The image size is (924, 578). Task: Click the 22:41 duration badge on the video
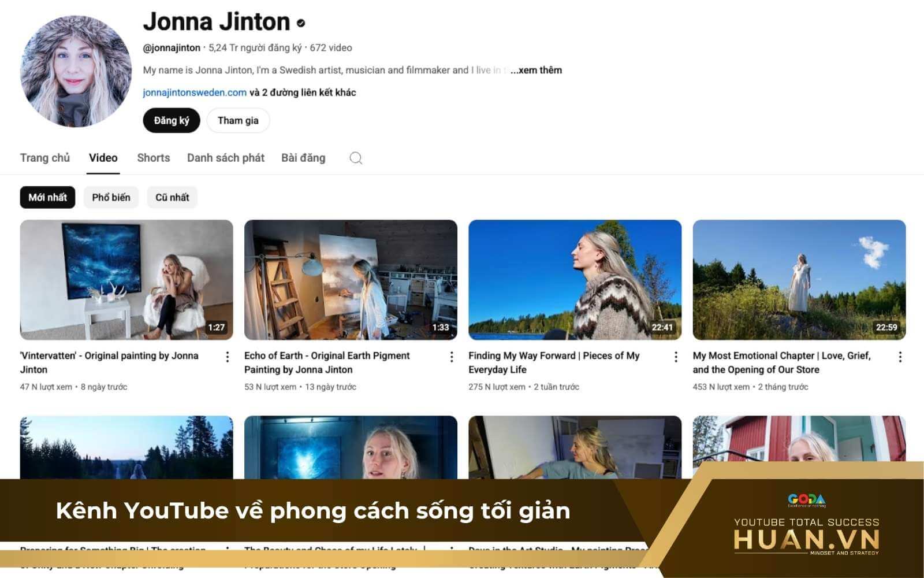(x=662, y=327)
